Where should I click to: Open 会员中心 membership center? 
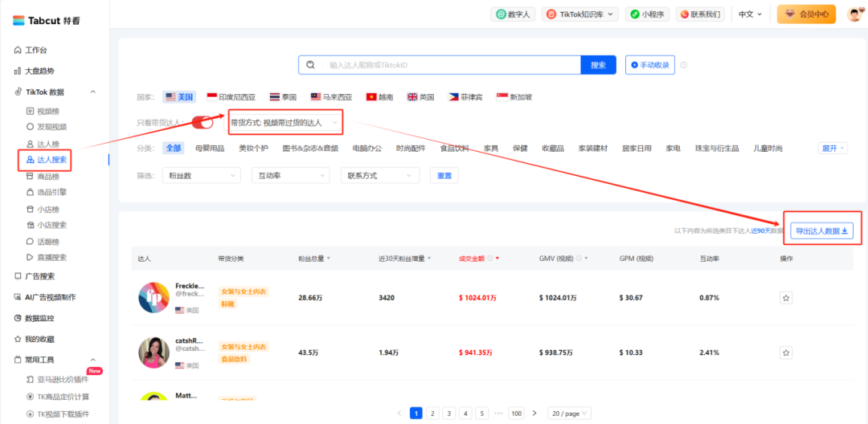pyautogui.click(x=806, y=14)
